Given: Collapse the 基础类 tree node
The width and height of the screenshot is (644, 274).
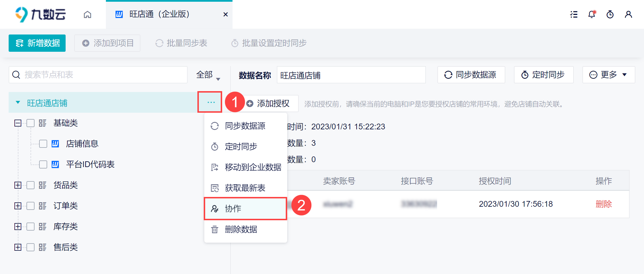Looking at the screenshot, I should pyautogui.click(x=18, y=123).
